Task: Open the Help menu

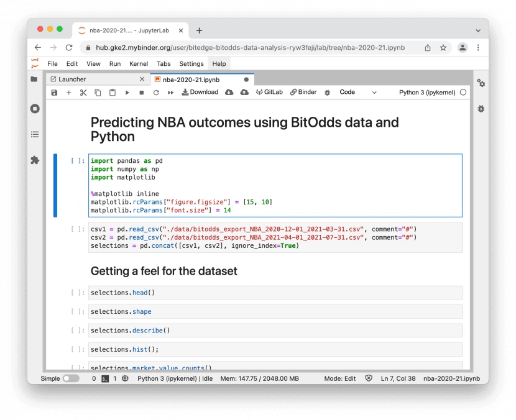Action: [219, 64]
